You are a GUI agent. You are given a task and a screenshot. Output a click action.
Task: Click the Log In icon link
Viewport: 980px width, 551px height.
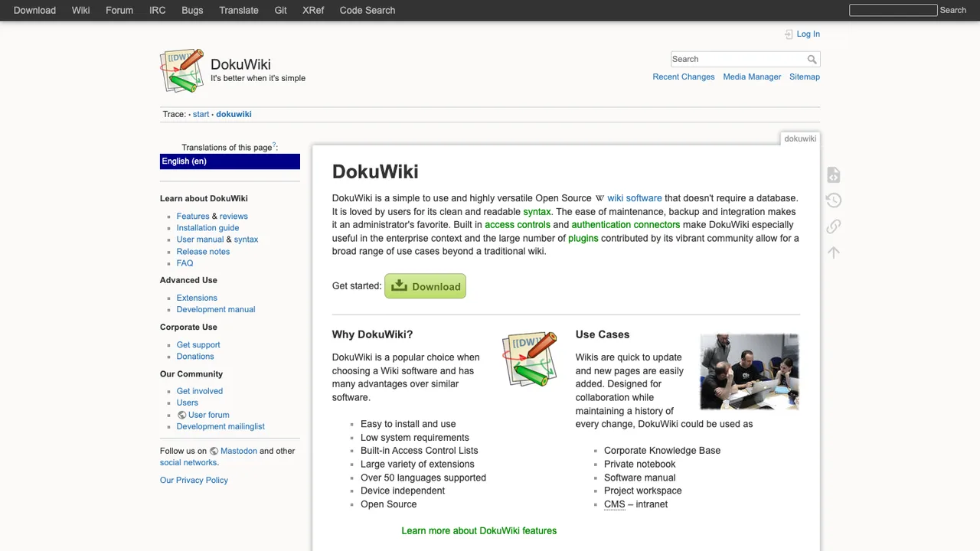point(802,34)
